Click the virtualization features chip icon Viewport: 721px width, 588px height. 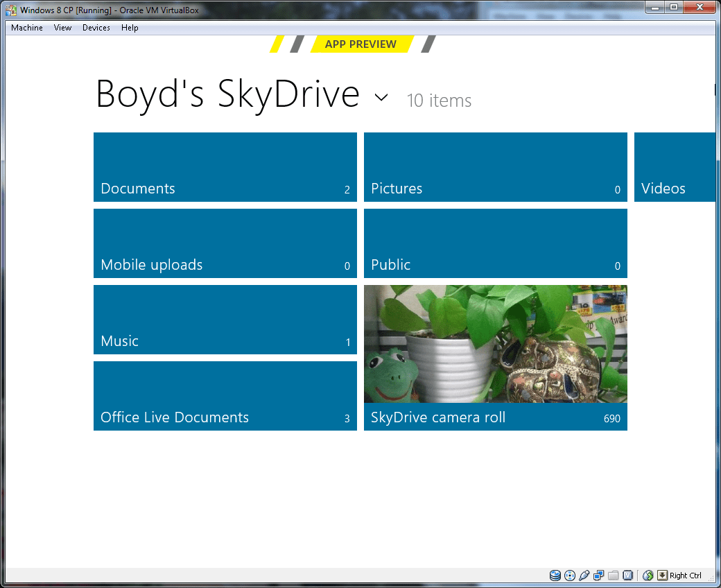(x=627, y=575)
